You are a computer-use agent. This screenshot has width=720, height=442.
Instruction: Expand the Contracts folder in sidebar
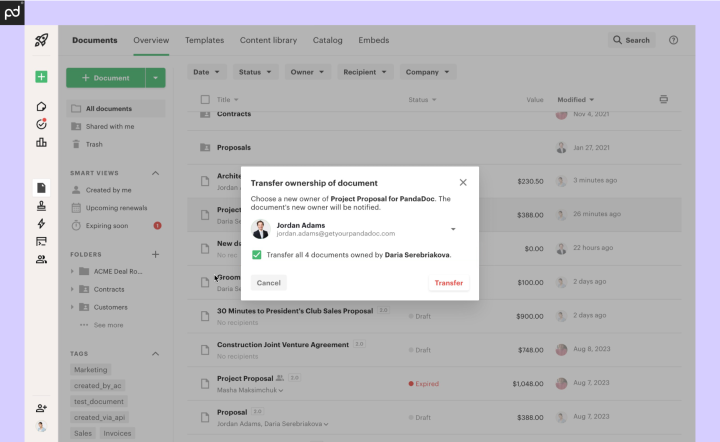[x=72, y=289]
